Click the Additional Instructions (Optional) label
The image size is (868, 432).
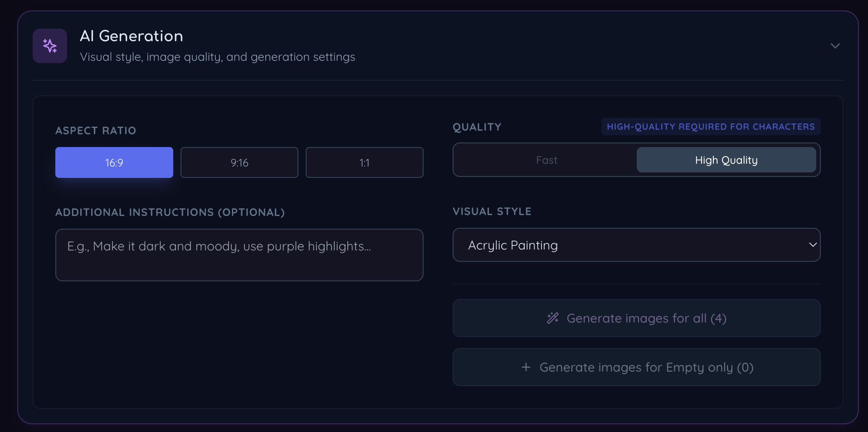click(170, 212)
